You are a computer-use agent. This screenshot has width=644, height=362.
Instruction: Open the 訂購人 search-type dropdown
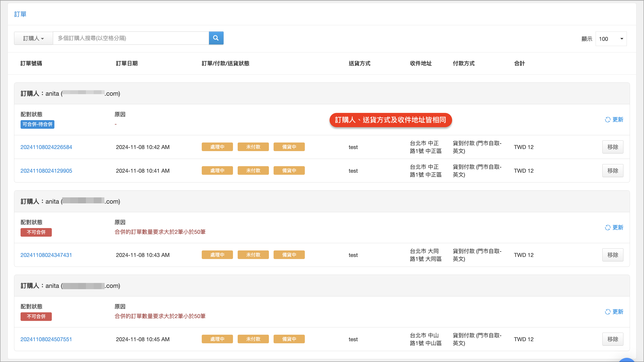pos(34,38)
